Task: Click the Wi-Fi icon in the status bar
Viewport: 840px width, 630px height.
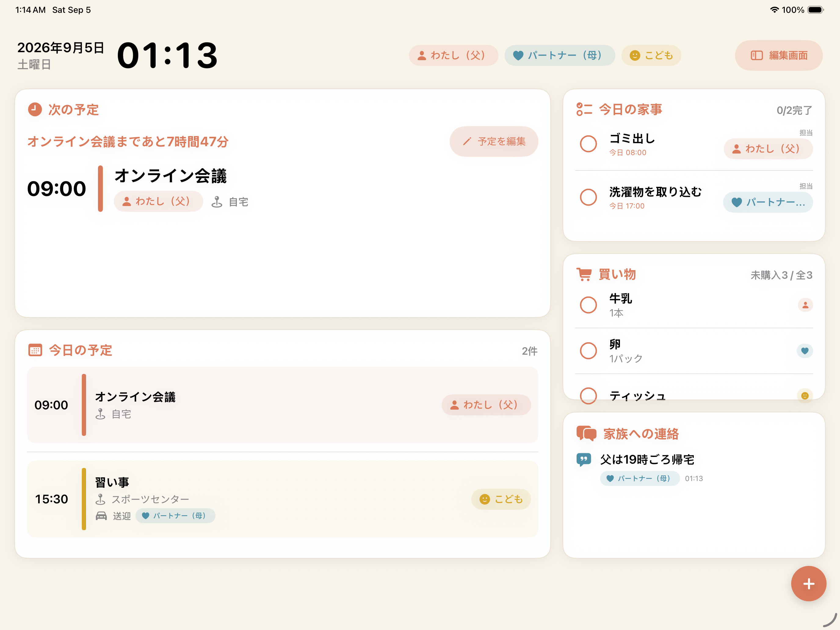Action: [774, 10]
